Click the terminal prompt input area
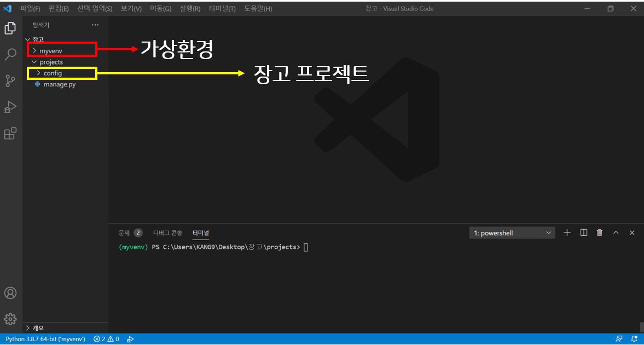644x345 pixels. click(x=305, y=247)
